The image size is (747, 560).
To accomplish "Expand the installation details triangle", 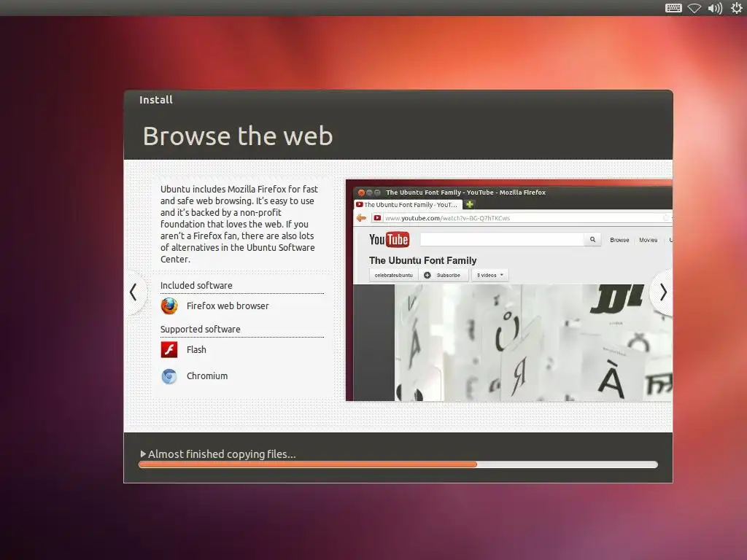I will coord(143,454).
